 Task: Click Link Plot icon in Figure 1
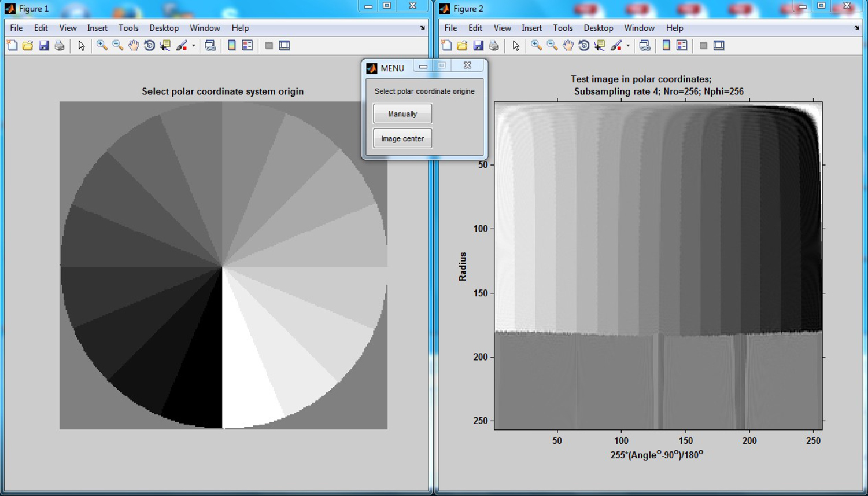point(210,46)
